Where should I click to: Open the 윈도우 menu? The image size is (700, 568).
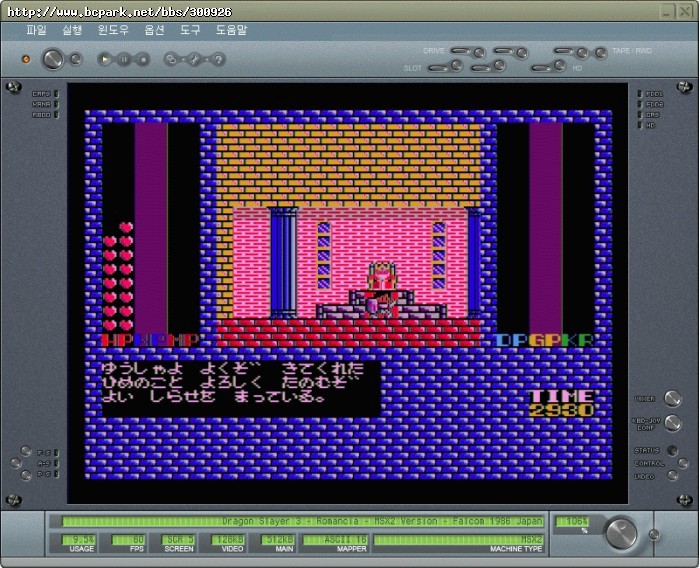(113, 30)
